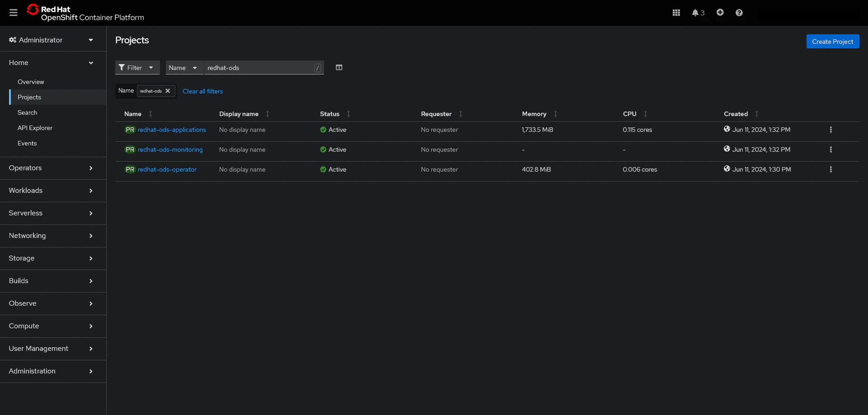Click the 402.8 MiB memory value
Viewport: 868px width, 415px height.
[x=536, y=169]
